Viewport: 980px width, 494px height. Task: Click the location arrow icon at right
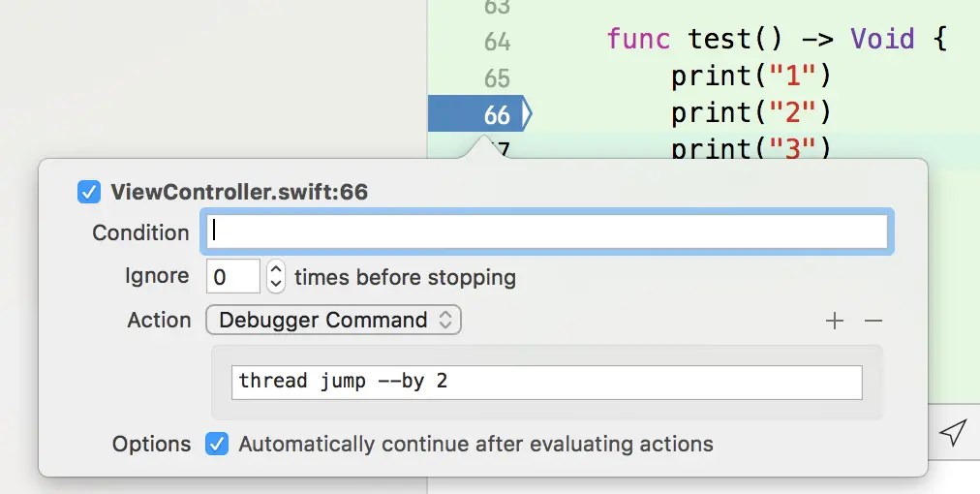point(953,432)
